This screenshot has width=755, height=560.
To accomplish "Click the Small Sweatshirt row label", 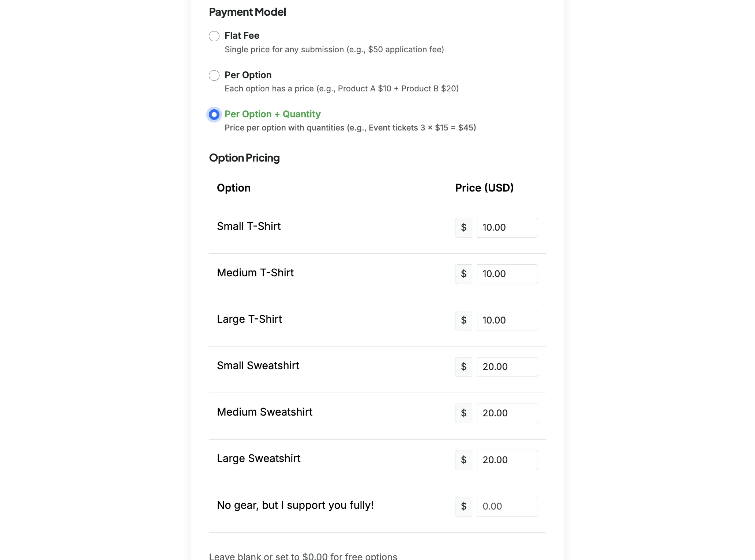I will (x=258, y=366).
